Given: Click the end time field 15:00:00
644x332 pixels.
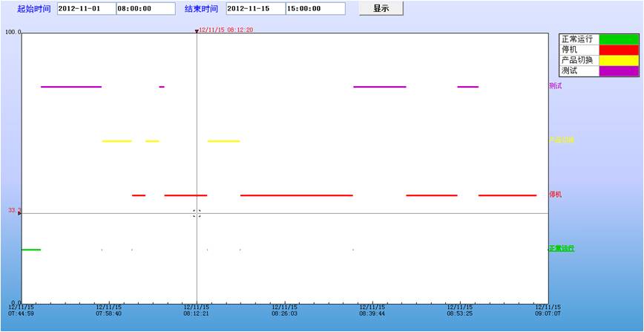Looking at the screenshot, I should pos(315,9).
